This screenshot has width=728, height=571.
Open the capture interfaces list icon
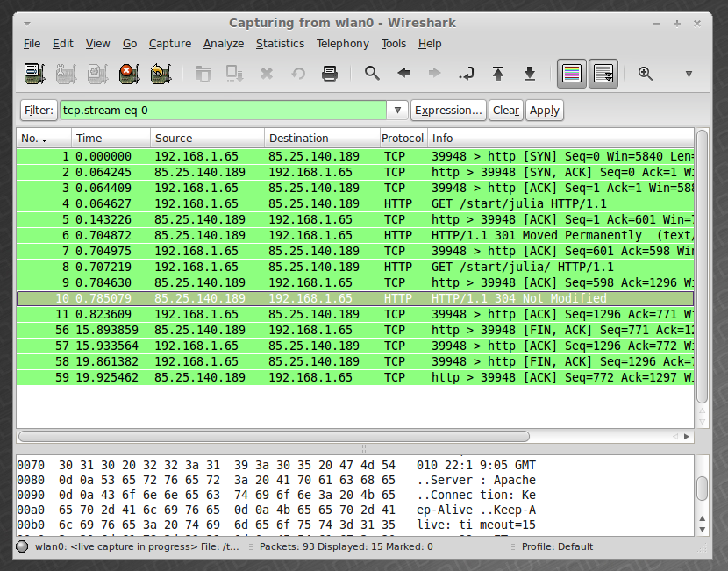coord(34,74)
